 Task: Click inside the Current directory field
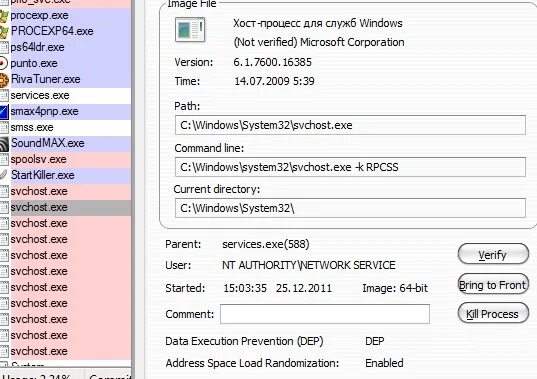coord(350,208)
